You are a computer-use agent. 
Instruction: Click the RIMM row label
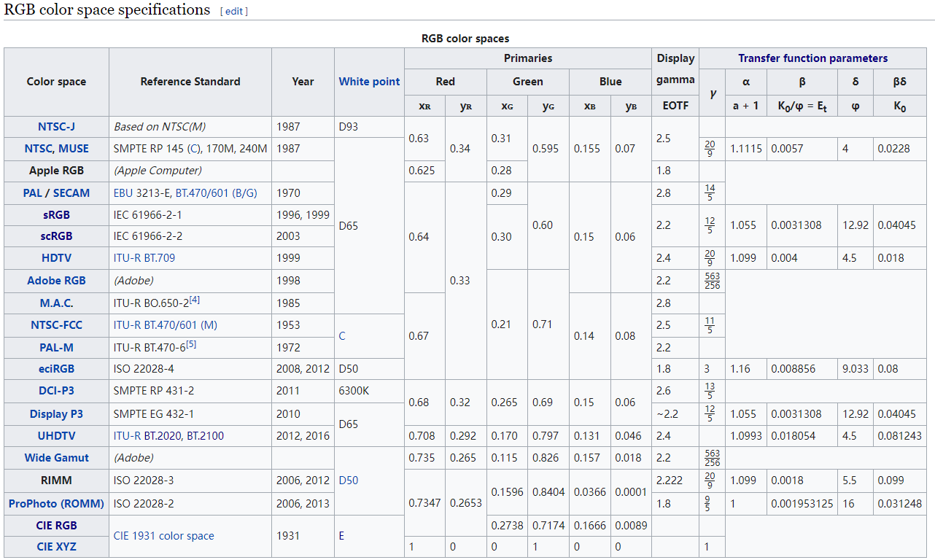[56, 481]
